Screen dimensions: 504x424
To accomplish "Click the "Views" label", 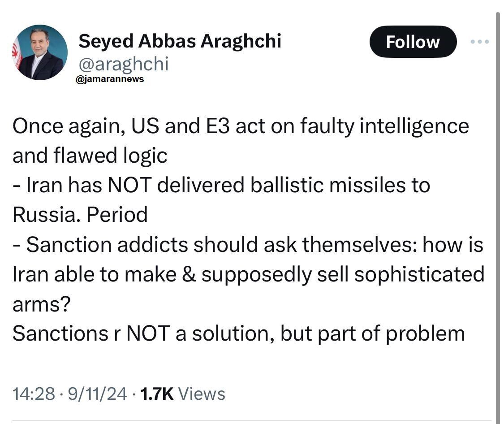I will click(x=202, y=394).
